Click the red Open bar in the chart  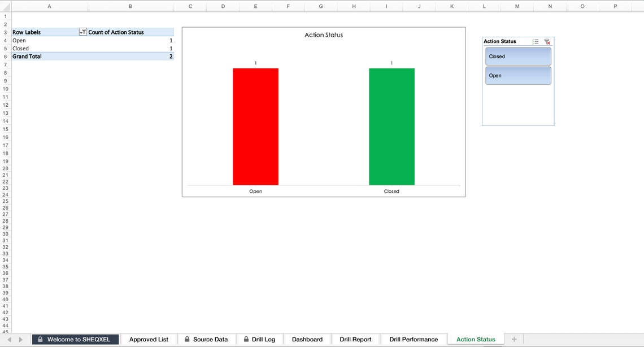[x=255, y=124]
